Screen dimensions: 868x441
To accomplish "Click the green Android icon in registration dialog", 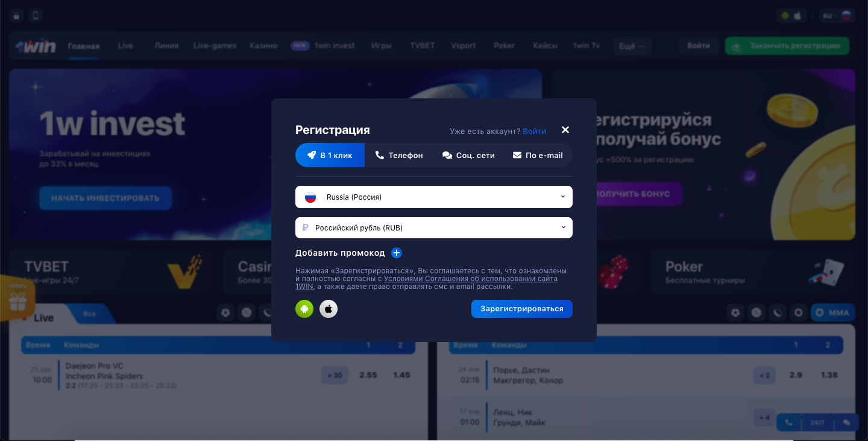I will (304, 309).
